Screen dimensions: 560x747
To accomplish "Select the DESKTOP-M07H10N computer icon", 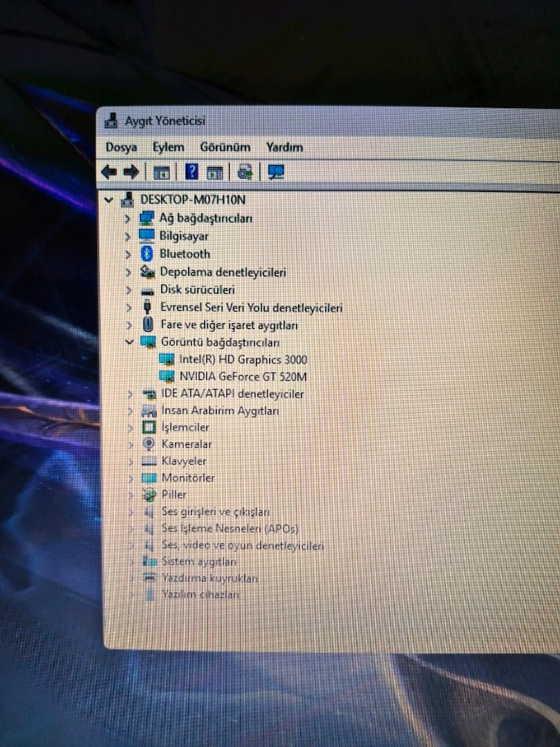I will click(127, 200).
